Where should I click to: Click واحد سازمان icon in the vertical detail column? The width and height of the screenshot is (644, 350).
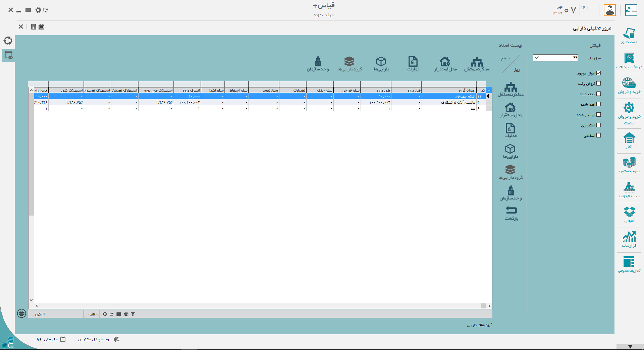coord(511,193)
